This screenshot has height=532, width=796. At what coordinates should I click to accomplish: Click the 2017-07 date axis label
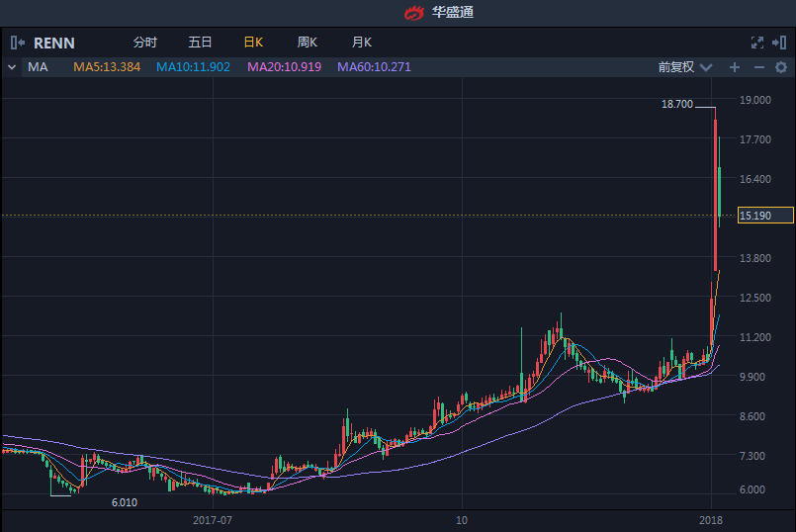(213, 520)
